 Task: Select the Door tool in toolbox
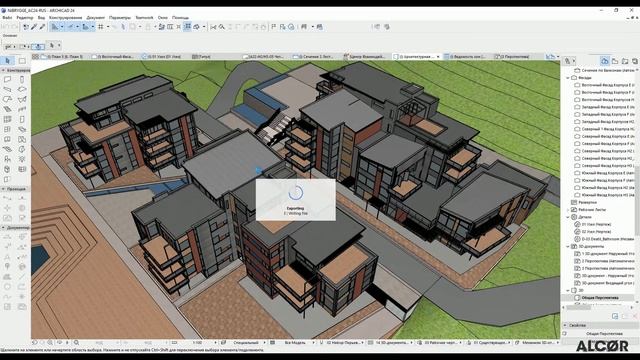[22, 119]
